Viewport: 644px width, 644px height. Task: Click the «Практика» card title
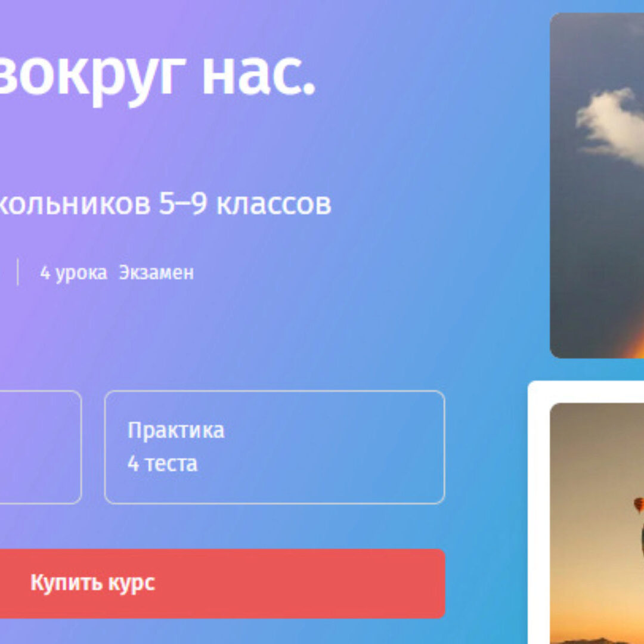[176, 431]
